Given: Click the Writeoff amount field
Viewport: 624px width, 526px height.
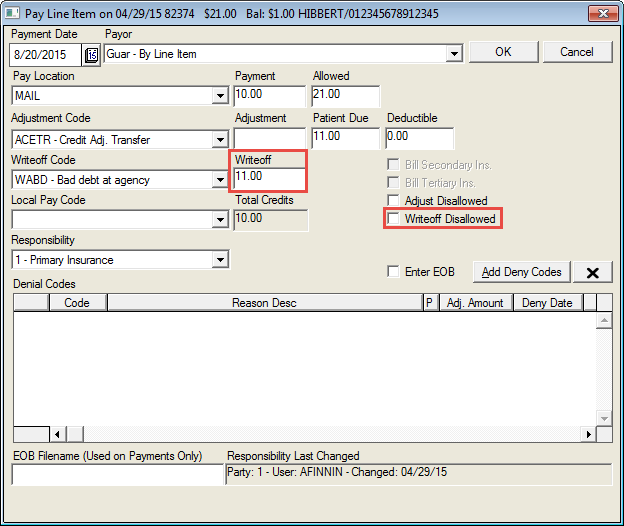Looking at the screenshot, I should pyautogui.click(x=268, y=178).
